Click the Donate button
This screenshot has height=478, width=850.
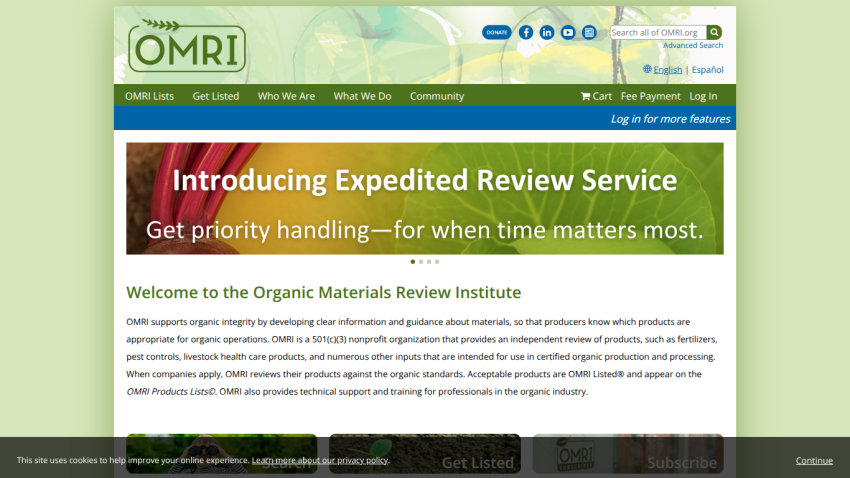(x=496, y=33)
